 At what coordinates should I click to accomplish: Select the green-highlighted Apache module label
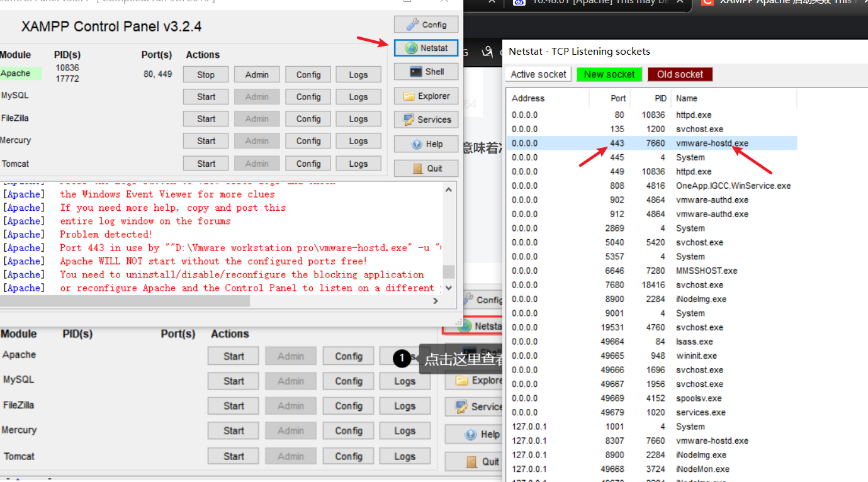[x=21, y=74]
